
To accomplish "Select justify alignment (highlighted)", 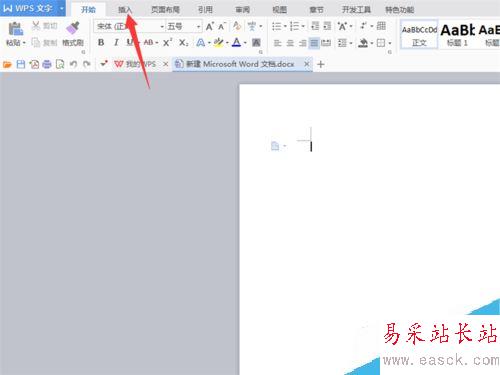I will click(314, 43).
